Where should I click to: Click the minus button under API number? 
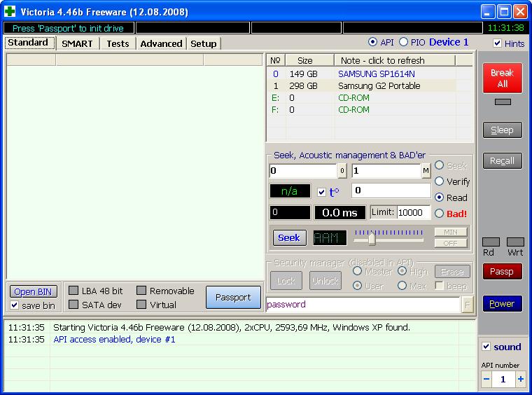[x=486, y=379]
